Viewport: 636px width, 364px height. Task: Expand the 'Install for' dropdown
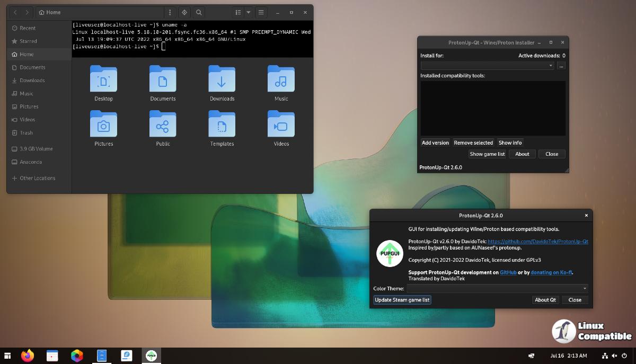point(487,65)
